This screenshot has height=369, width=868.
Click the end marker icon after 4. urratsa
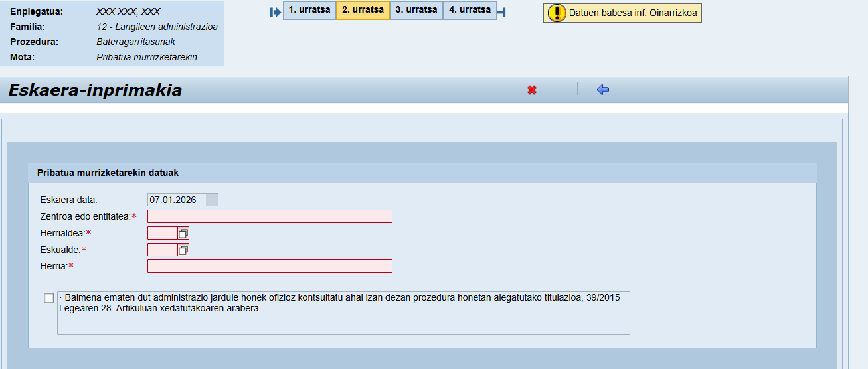501,12
